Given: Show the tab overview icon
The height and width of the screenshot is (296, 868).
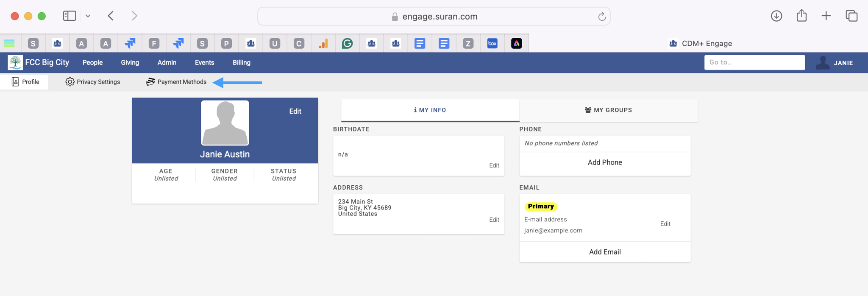Looking at the screenshot, I should 851,16.
